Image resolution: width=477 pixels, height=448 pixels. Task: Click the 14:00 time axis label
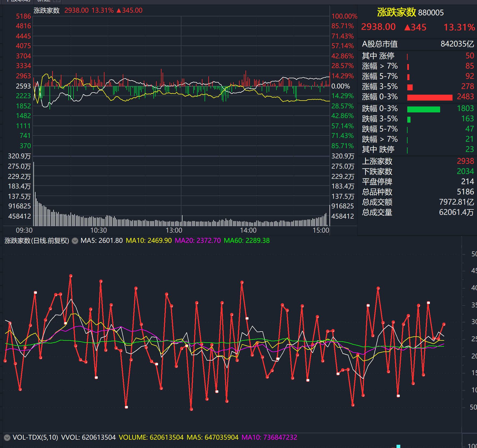tap(248, 230)
